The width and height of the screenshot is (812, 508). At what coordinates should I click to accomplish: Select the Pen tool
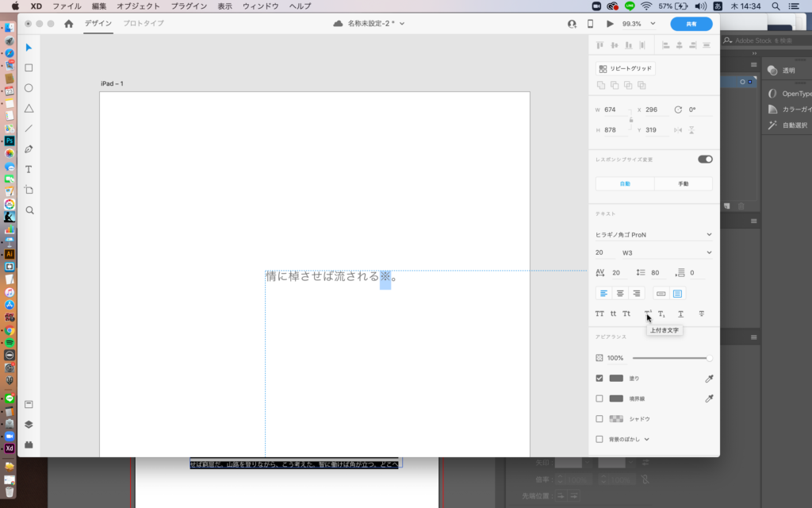coord(29,149)
